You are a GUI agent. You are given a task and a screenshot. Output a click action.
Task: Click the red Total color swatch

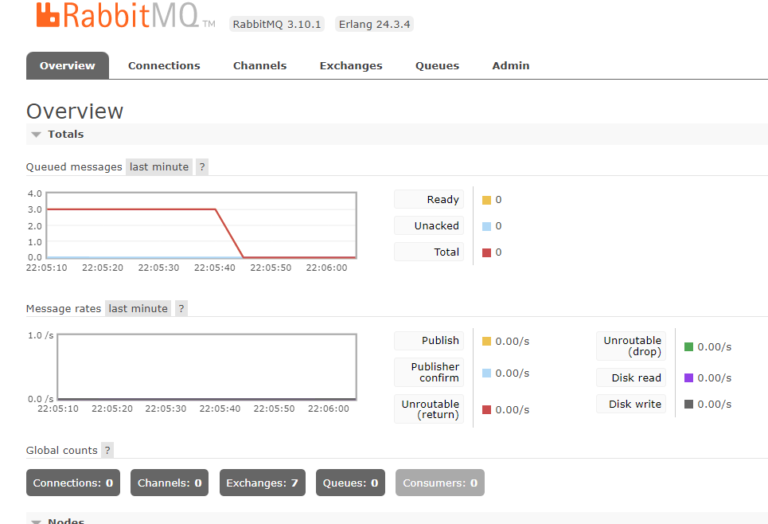486,253
